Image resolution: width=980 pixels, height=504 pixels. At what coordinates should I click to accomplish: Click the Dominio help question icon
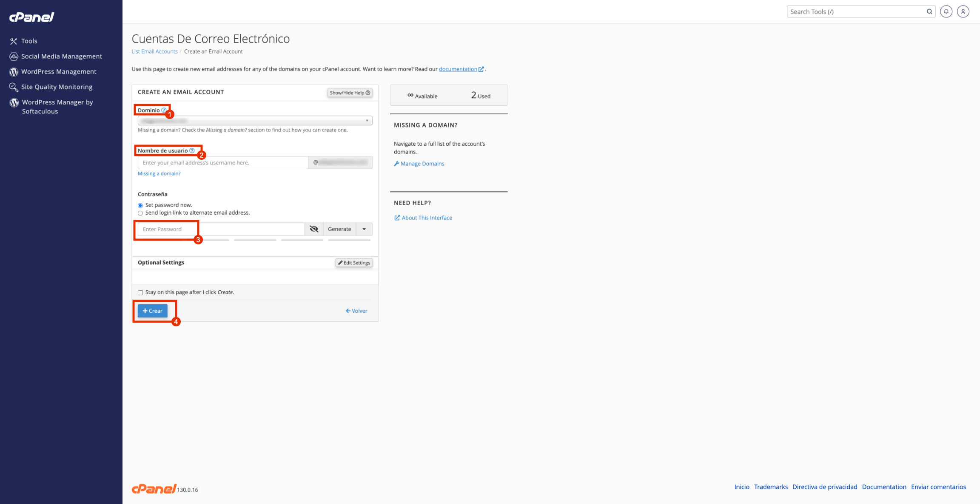164,110
